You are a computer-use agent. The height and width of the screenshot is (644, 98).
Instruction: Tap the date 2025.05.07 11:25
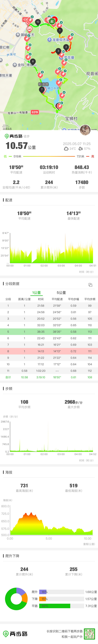click(x=77, y=144)
